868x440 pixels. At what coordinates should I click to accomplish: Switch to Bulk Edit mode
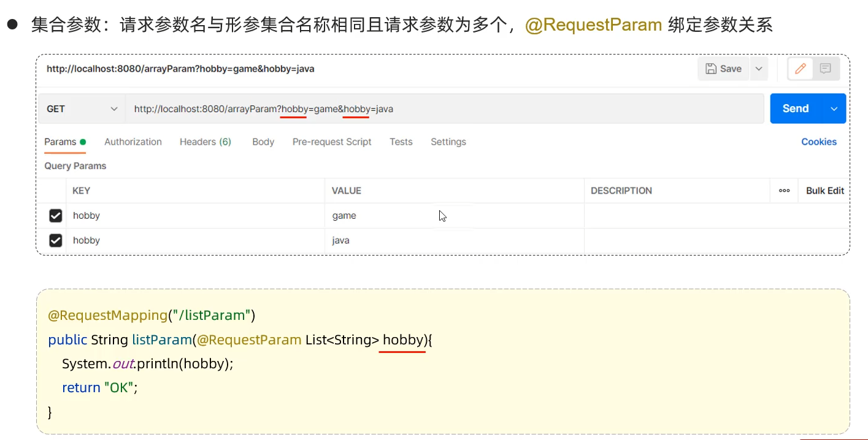(823, 191)
